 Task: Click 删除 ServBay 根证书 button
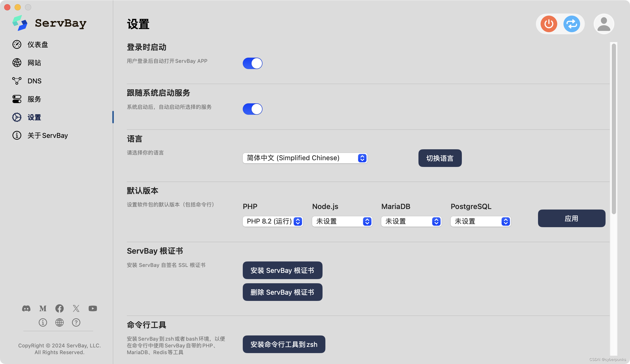283,292
